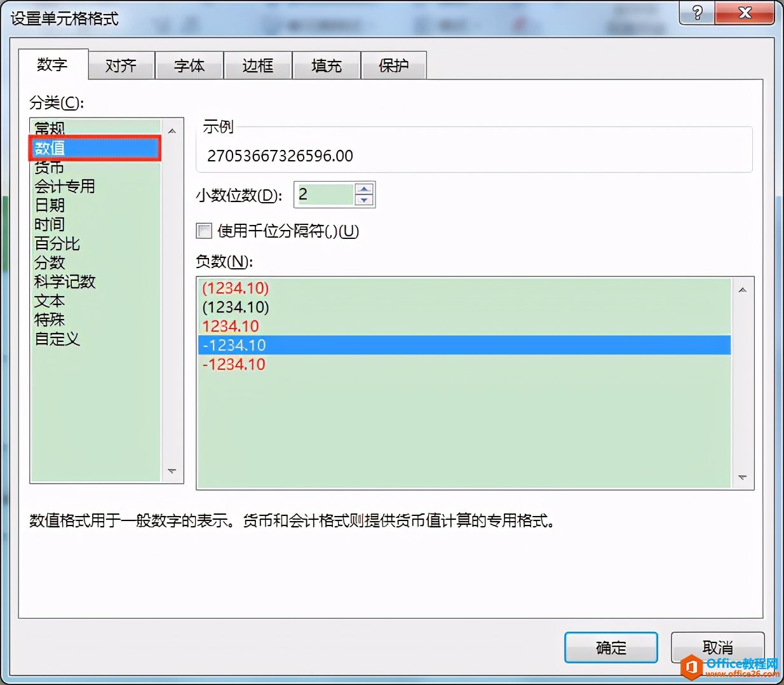
Task: Switch to the 对齐 tab
Action: [121, 65]
